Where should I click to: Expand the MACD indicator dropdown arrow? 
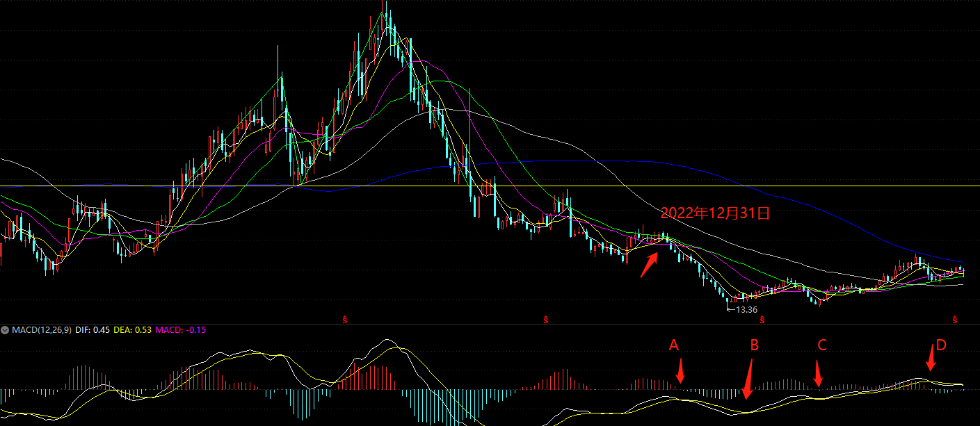pos(6,329)
